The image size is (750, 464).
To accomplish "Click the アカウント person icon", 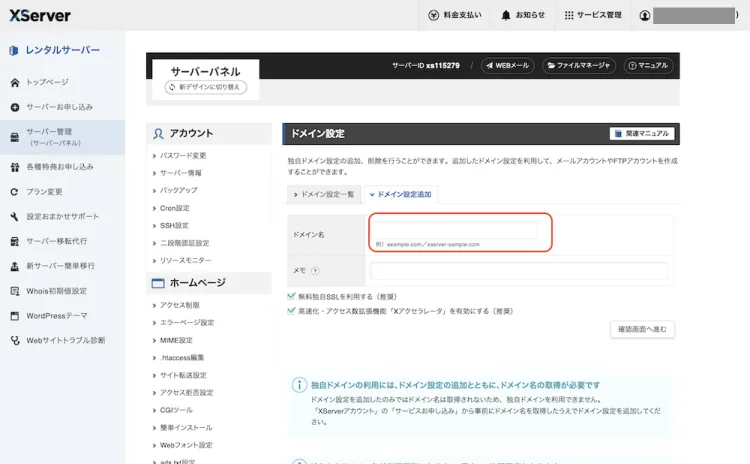I will point(158,133).
